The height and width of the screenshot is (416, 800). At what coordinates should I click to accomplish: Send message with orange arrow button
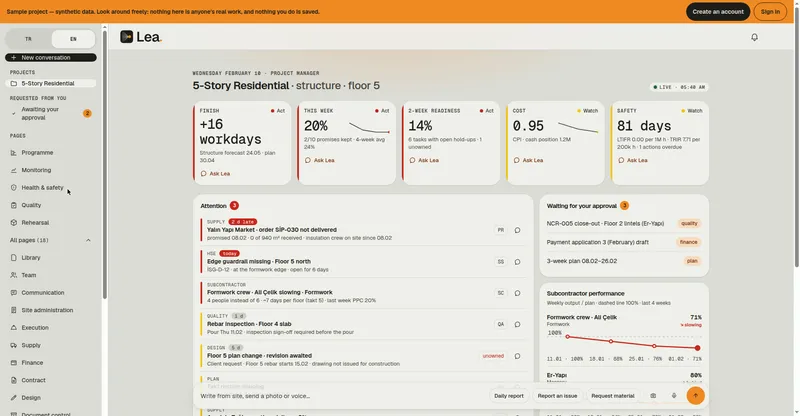point(695,396)
